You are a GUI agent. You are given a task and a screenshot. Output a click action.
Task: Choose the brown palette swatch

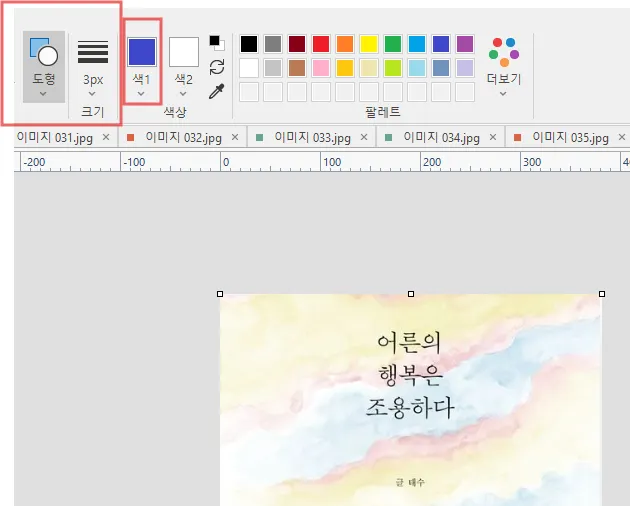point(297,68)
